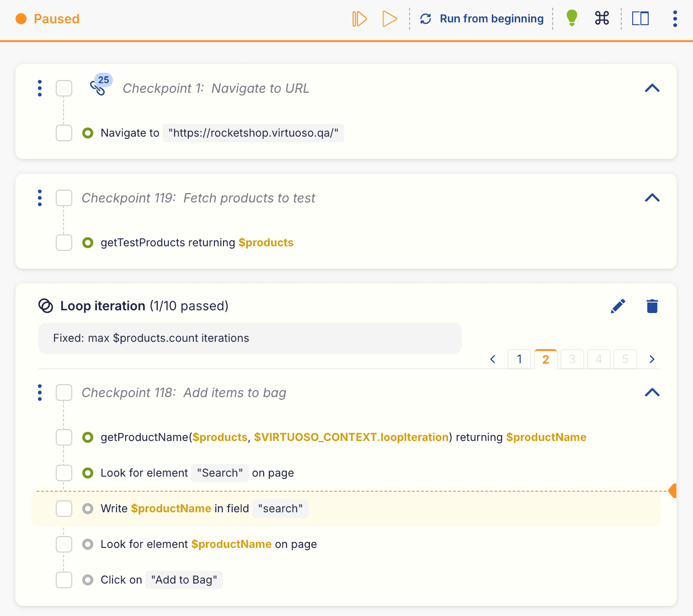The width and height of the screenshot is (693, 616).
Task: Open the kebab menu at top right
Action: (x=675, y=19)
